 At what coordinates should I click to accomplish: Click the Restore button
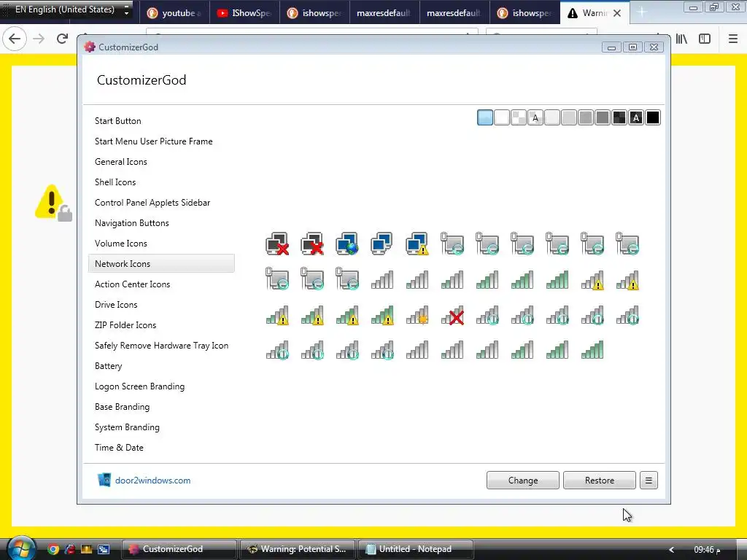[600, 480]
